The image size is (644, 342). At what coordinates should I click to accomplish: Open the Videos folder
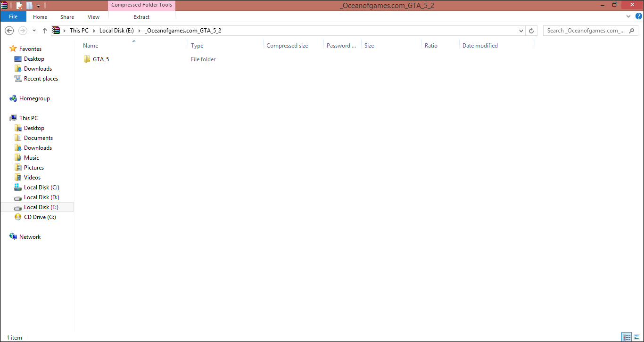[x=32, y=178]
